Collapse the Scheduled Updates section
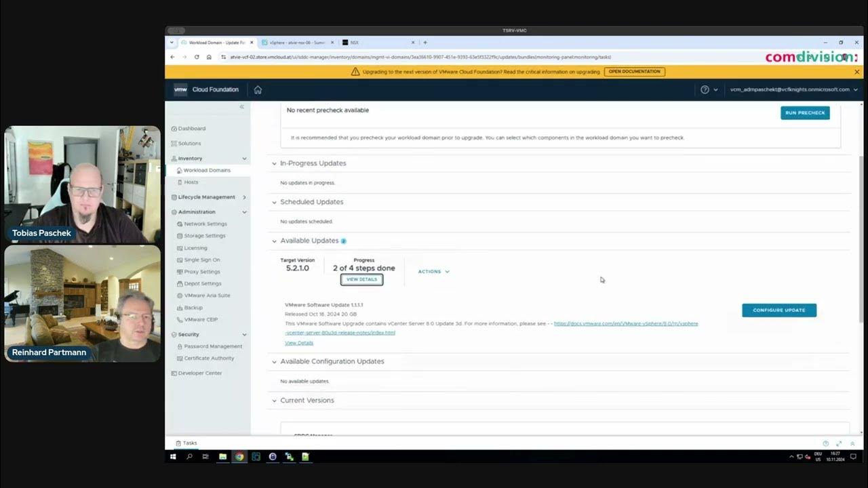This screenshot has height=488, width=868. [274, 202]
